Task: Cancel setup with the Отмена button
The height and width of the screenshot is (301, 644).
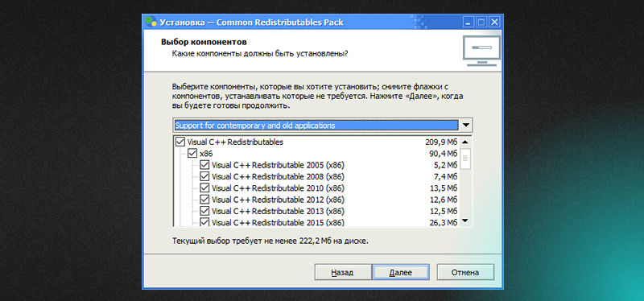Action: click(465, 272)
